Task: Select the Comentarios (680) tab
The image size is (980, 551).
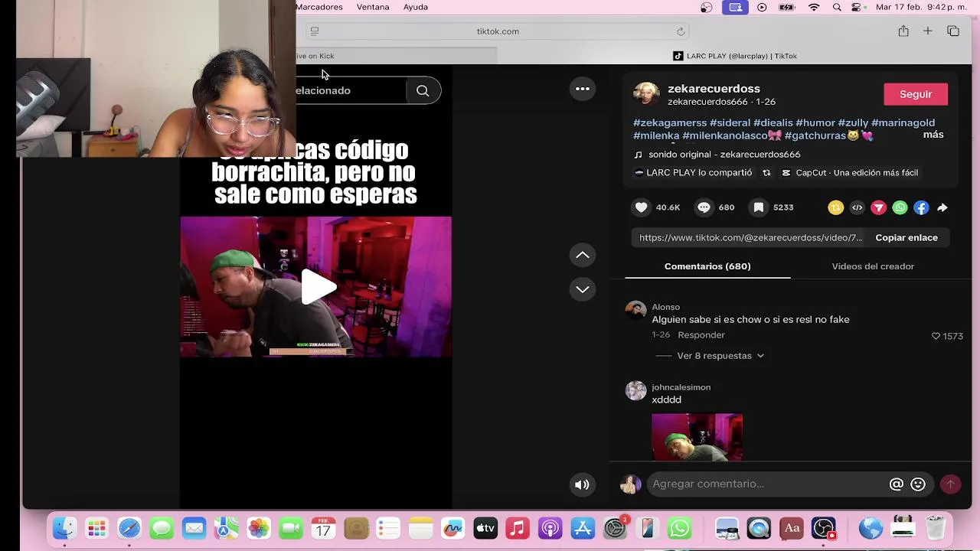Action: pos(707,266)
